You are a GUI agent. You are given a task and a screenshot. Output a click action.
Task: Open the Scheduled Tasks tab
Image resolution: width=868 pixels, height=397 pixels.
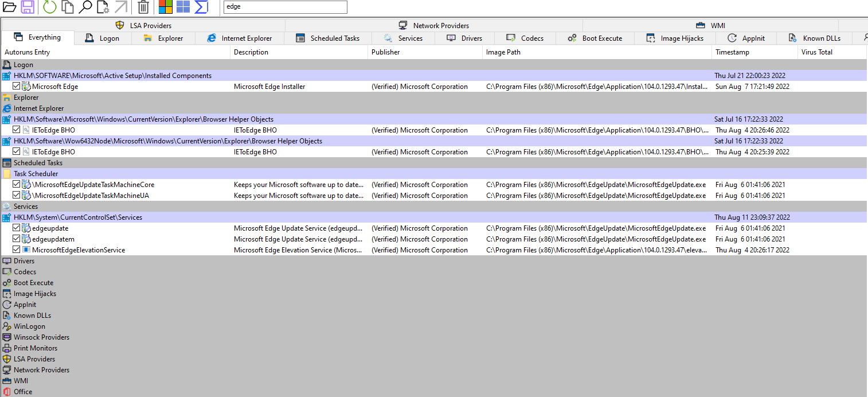(x=328, y=38)
